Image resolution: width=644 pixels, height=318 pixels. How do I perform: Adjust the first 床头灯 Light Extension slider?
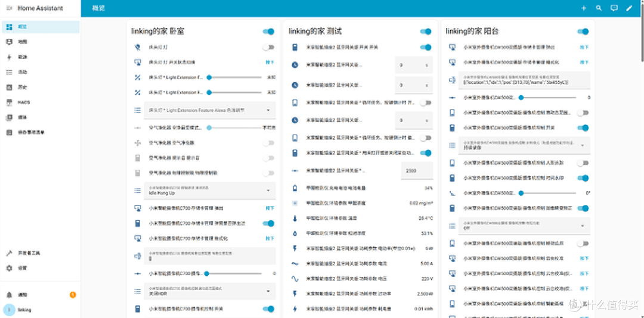click(234, 77)
